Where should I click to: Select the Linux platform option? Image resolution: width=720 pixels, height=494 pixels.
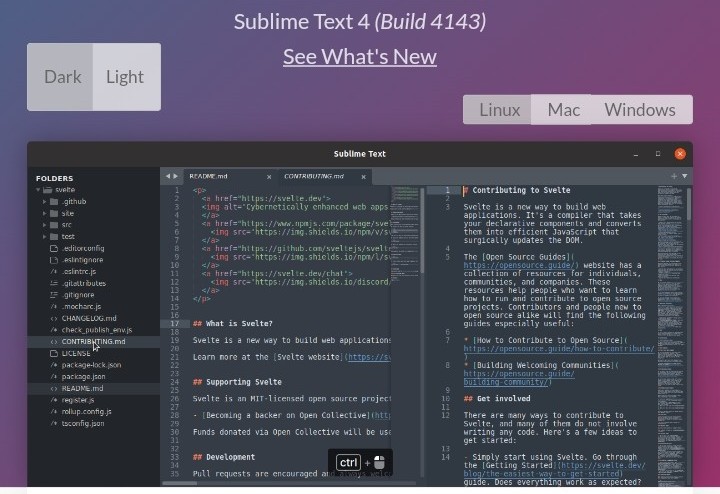497,110
